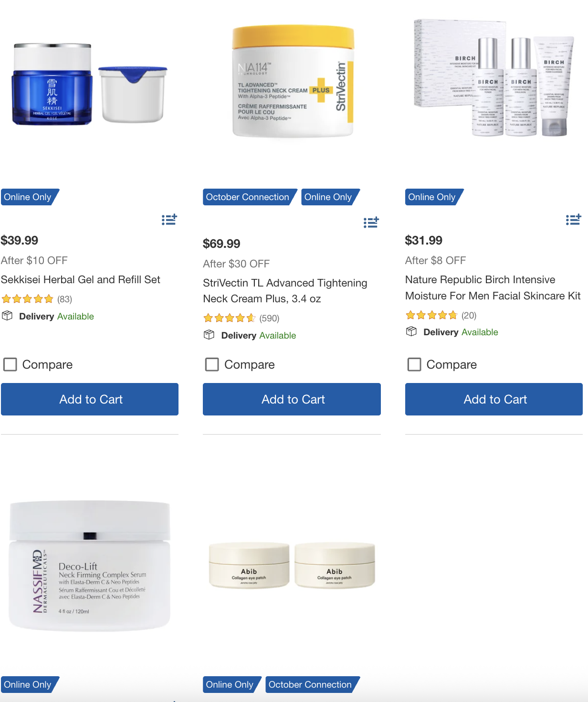Click StriVectin delivery box icon
This screenshot has height=702, width=588.
[x=209, y=335]
